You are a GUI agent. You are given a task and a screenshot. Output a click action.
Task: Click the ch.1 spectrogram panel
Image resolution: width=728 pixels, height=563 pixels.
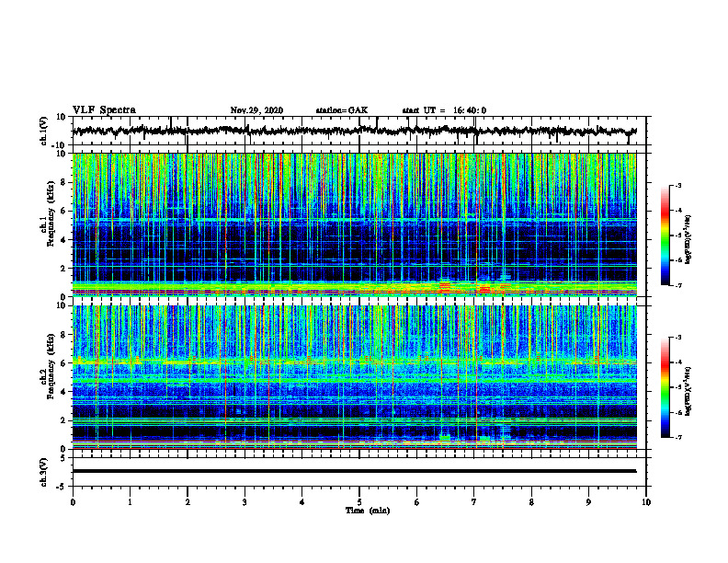click(x=354, y=224)
